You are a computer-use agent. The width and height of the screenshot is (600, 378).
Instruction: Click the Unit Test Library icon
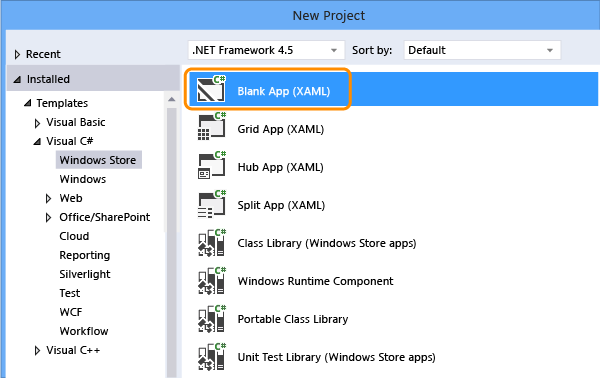212,357
